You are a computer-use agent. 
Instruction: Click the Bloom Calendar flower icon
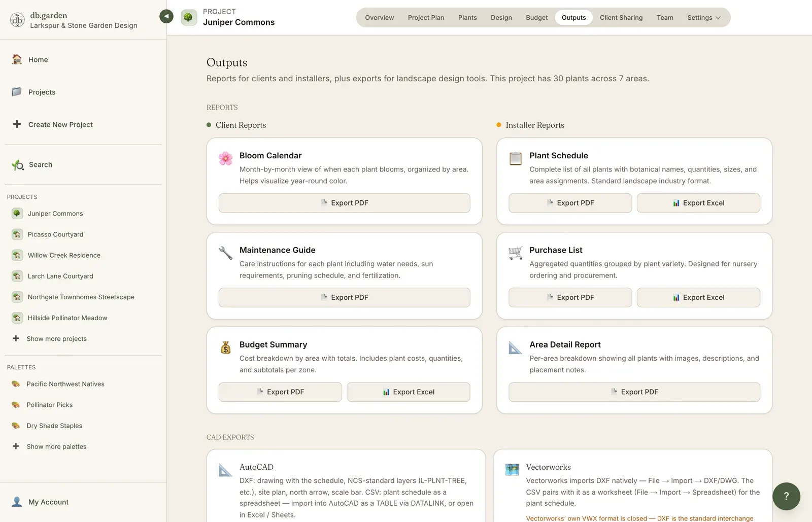[225, 158]
